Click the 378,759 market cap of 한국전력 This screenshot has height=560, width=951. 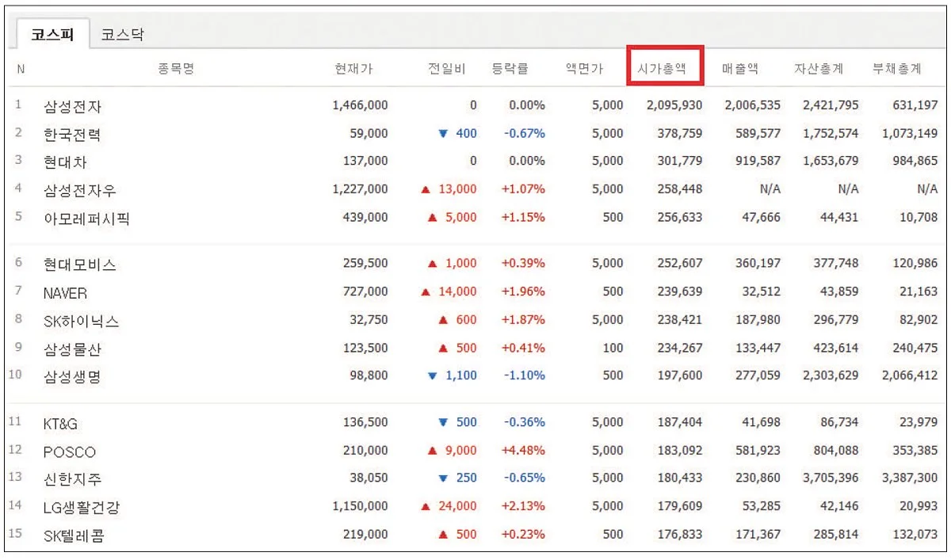[679, 133]
